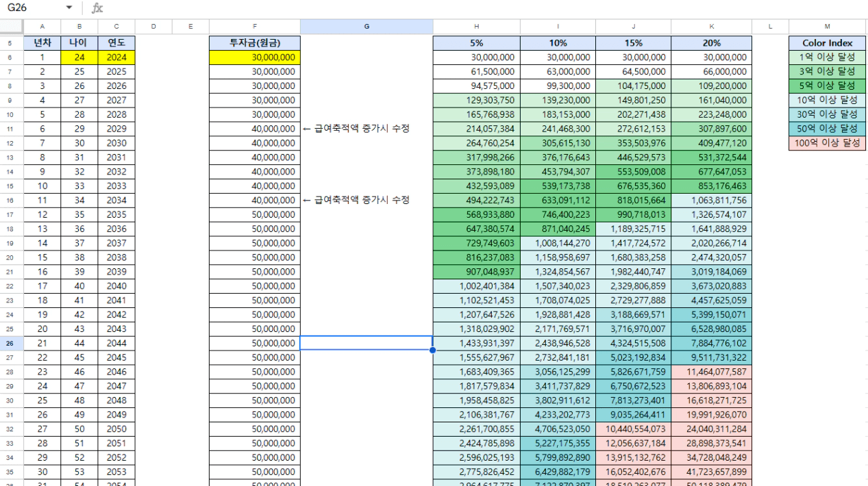Select the yellow year cell 2024
868x486 pixels.
(116, 57)
